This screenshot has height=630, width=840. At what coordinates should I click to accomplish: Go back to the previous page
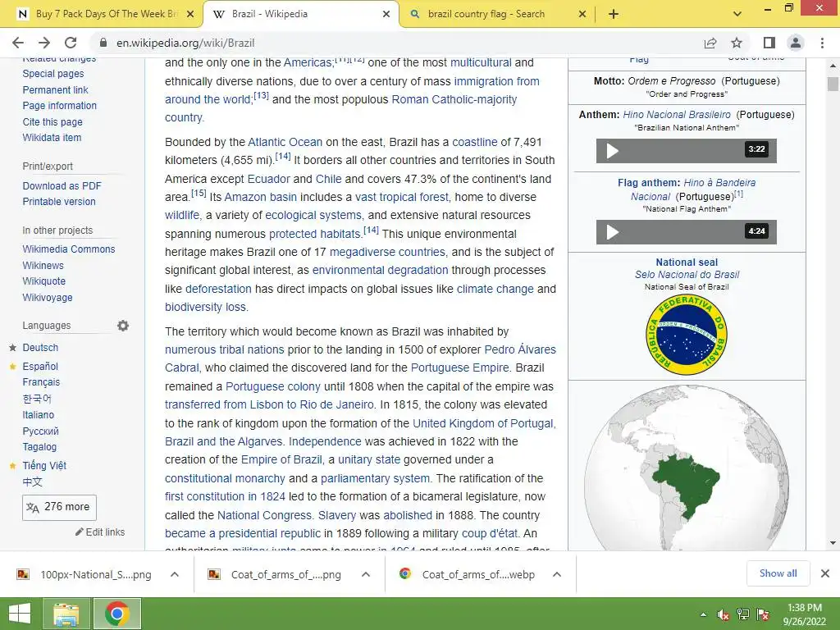click(x=18, y=43)
